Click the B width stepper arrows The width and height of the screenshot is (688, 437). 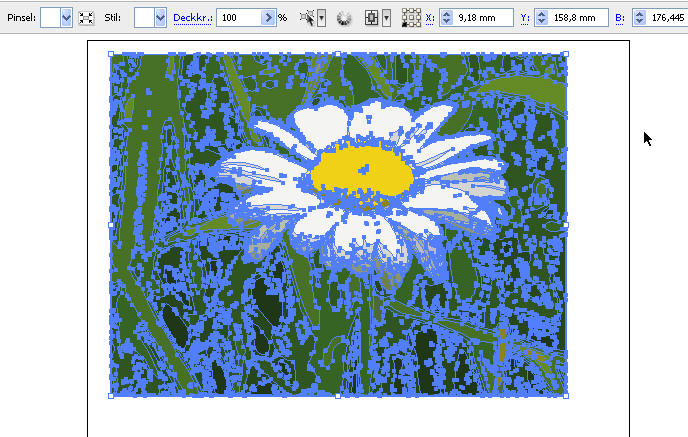[637, 18]
